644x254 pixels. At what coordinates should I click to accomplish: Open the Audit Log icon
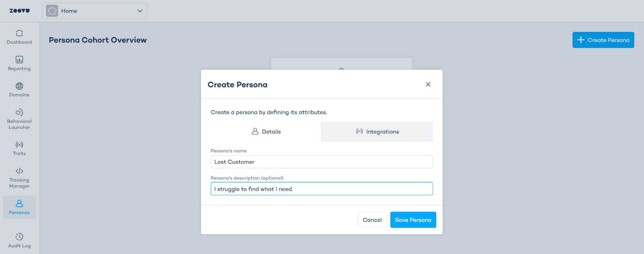19,237
